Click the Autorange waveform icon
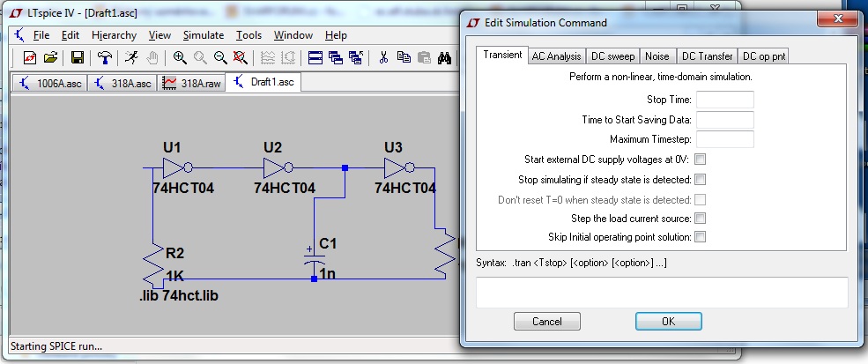 pos(267,57)
